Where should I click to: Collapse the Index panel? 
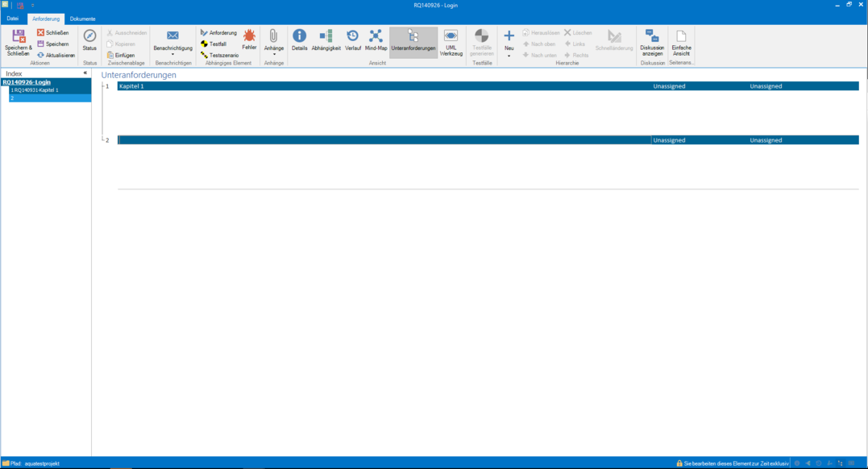(x=85, y=73)
